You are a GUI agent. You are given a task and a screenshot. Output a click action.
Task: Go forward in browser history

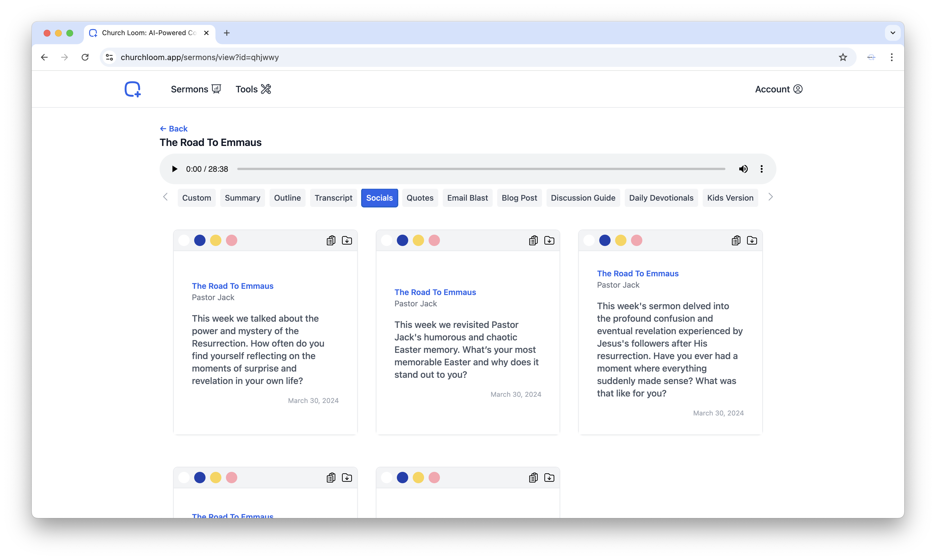65,57
